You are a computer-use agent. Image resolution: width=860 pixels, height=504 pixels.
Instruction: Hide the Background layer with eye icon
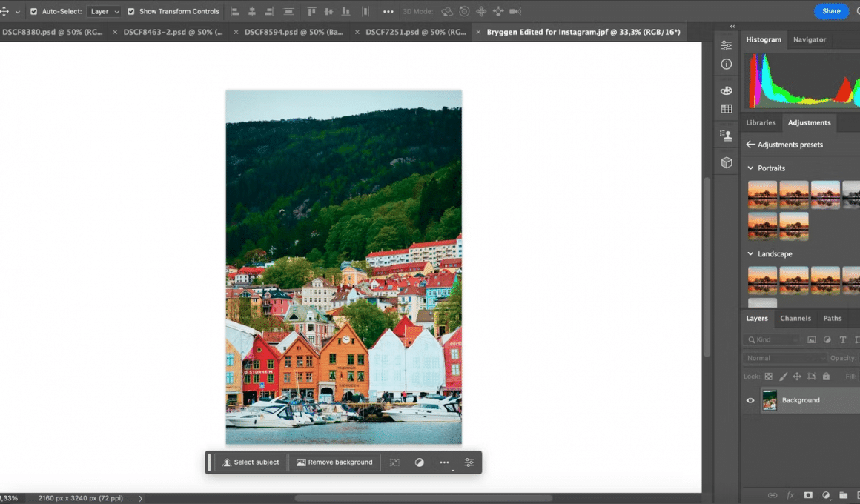[x=750, y=400]
